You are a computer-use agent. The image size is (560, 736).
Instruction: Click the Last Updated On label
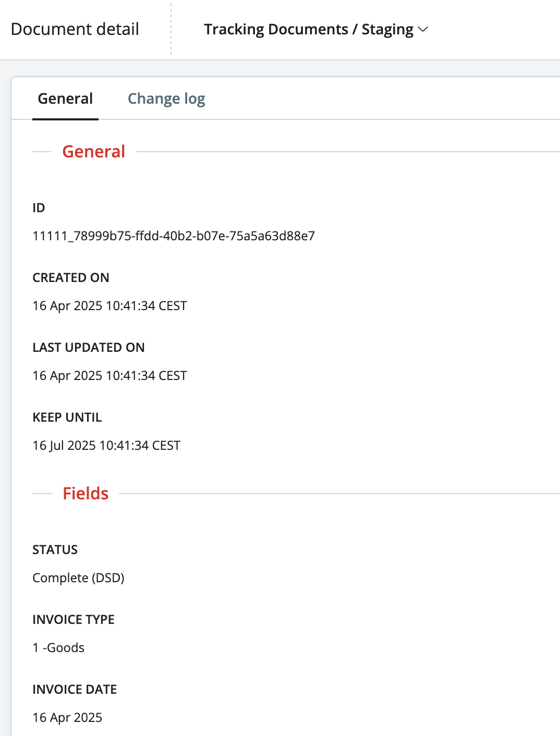[89, 348]
